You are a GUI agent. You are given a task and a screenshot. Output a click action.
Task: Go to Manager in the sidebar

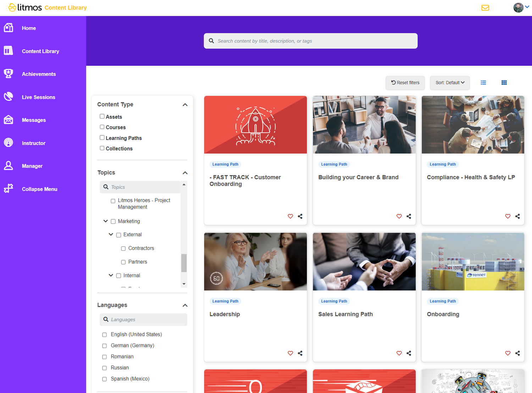[x=32, y=166]
